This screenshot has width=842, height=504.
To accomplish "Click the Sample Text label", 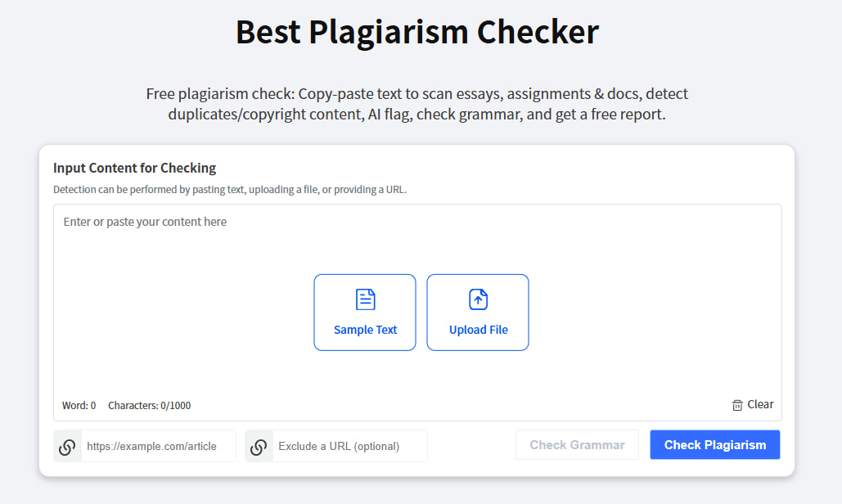I will pyautogui.click(x=365, y=330).
